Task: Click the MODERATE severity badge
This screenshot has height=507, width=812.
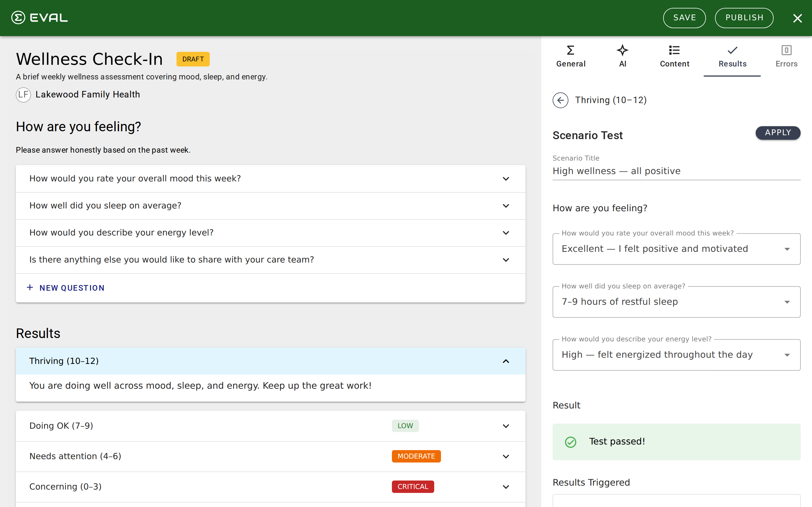Action: tap(416, 456)
